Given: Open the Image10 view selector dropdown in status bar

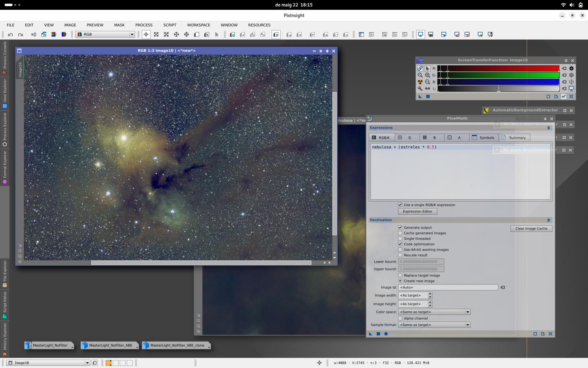Looking at the screenshot, I should 49,363.
